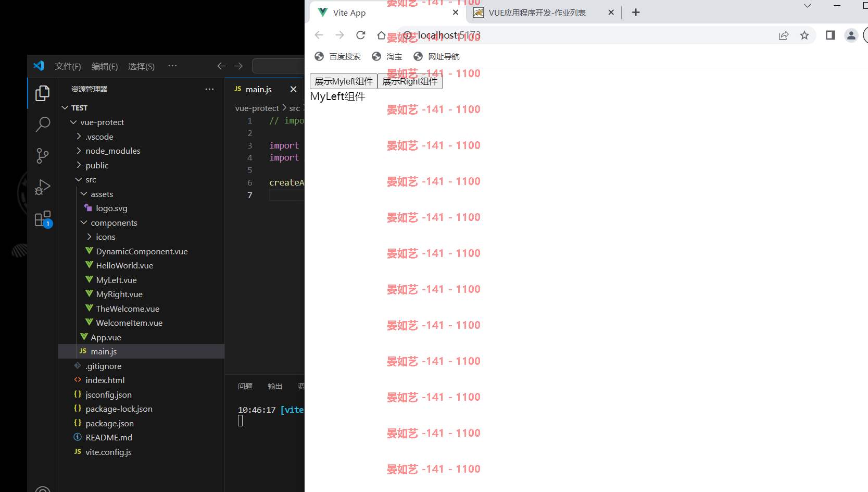This screenshot has height=492, width=868.
Task: Open 网址导航 bookmark
Action: (x=436, y=56)
